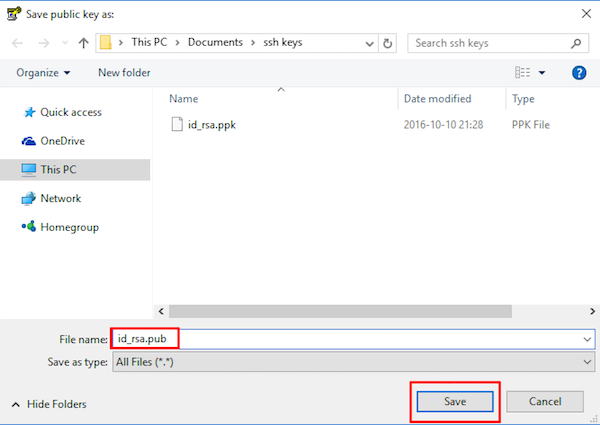The height and width of the screenshot is (425, 600).
Task: Click the horizontal scrollbar left arrow
Action: [161, 311]
